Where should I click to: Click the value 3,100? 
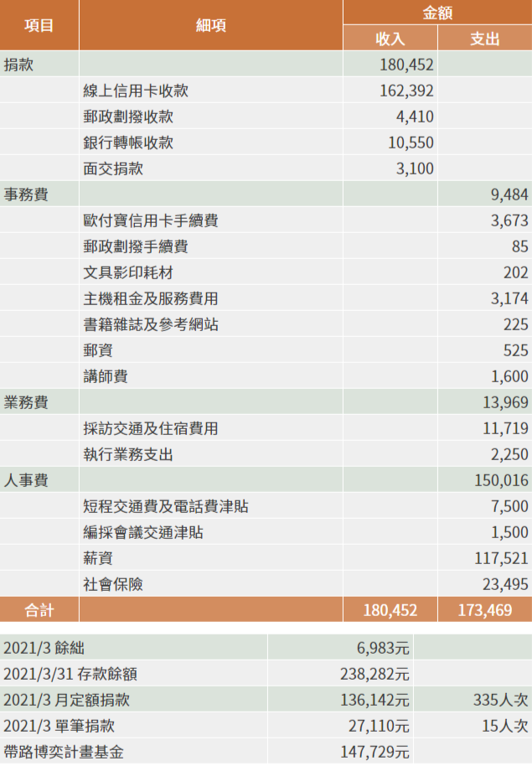point(415,168)
